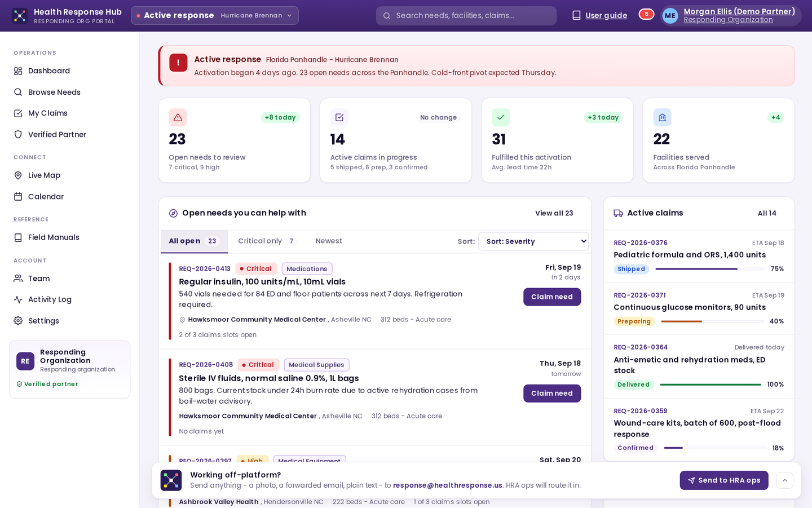The width and height of the screenshot is (812, 508).
Task: Click the red alert exclamation icon
Action: pos(178,63)
